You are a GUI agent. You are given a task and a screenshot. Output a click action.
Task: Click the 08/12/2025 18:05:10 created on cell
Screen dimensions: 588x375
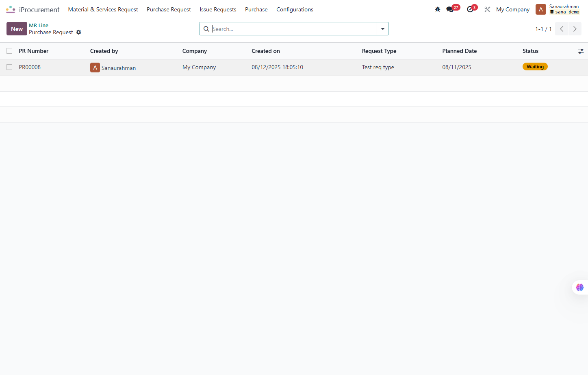[277, 67]
